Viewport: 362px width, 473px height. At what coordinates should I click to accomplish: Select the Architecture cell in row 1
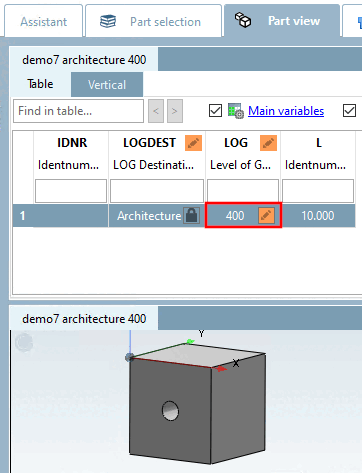(x=157, y=216)
